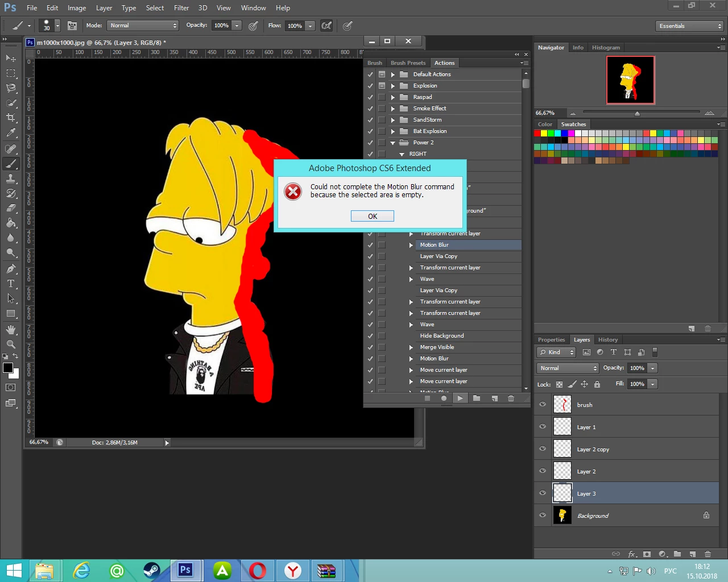Toggle checkmark for Explosion action set
This screenshot has height=582, width=728.
tap(370, 86)
